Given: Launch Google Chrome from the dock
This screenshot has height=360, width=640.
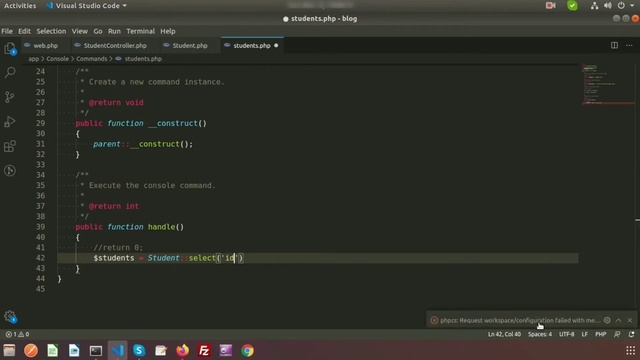Looking at the screenshot, I should (247, 350).
